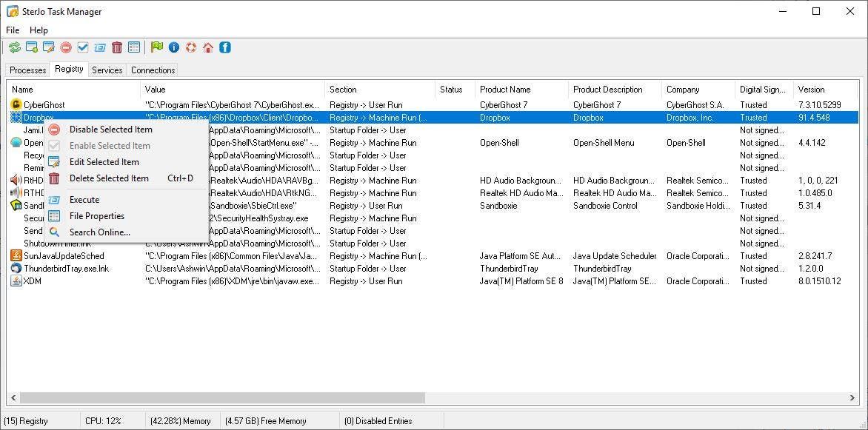Image resolution: width=868 pixels, height=430 pixels.
Task: Click the trash icon beside Delete Selected Item
Action: pos(54,178)
